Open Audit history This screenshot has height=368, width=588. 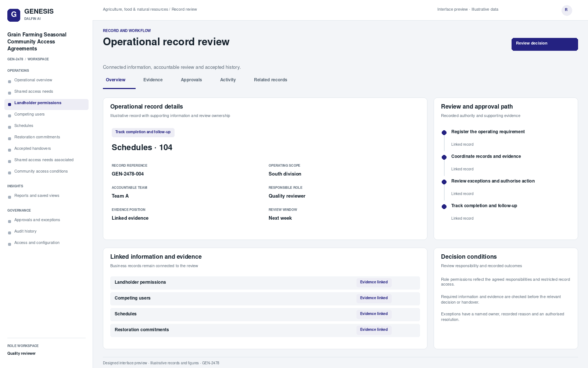tap(46, 231)
